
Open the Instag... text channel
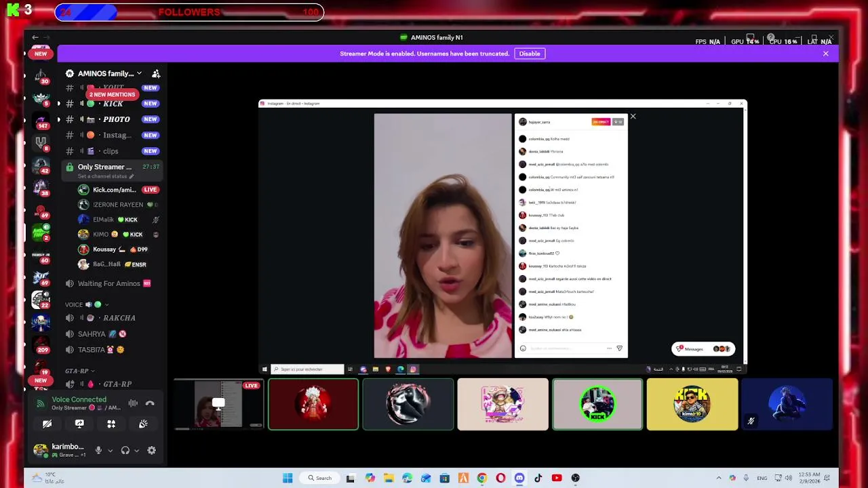click(113, 135)
